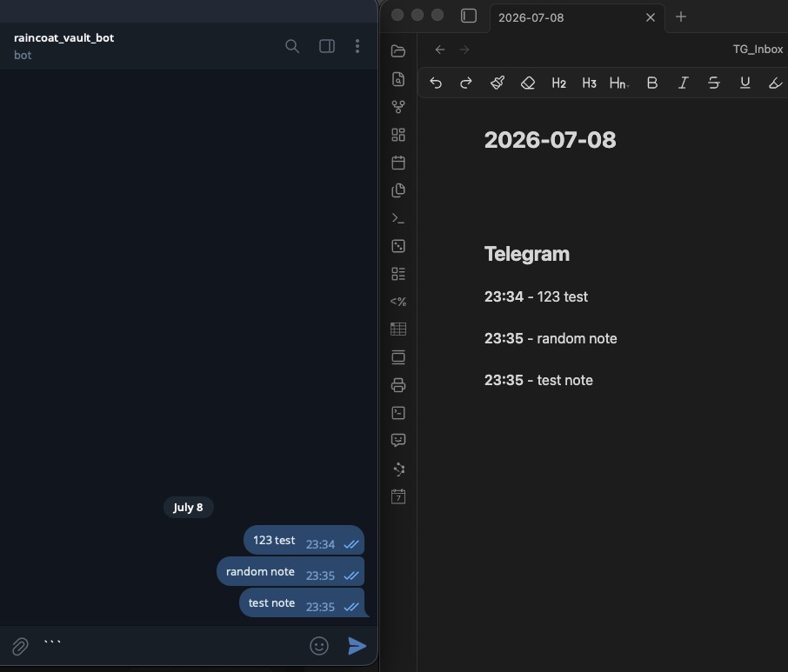This screenshot has height=672, width=788.
Task: Open today's daily note calendar icon
Action: (x=398, y=163)
